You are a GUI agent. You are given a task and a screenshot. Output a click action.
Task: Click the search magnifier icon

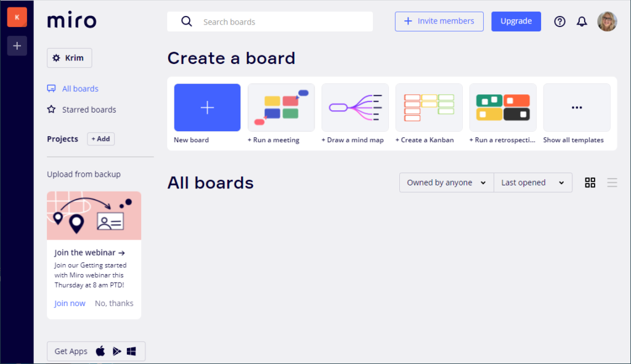pos(186,22)
